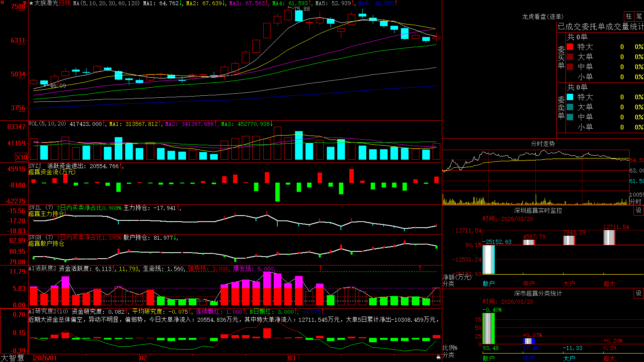Select the SVSH (7) indicator label

click(x=41, y=238)
